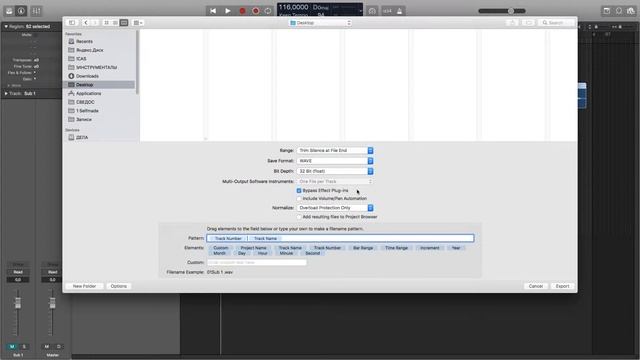
Task: Click Master channel volume fader
Action: (x=52, y=302)
